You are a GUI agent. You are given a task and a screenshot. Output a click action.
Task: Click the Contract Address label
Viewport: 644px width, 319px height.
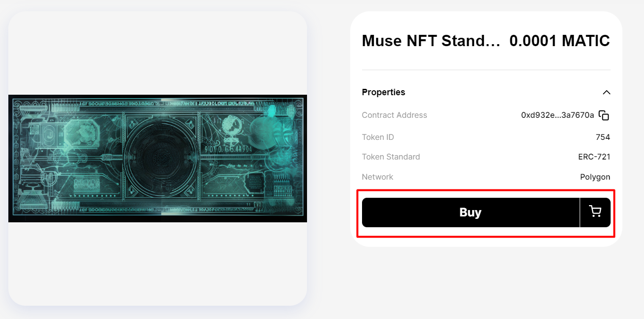pyautogui.click(x=394, y=115)
